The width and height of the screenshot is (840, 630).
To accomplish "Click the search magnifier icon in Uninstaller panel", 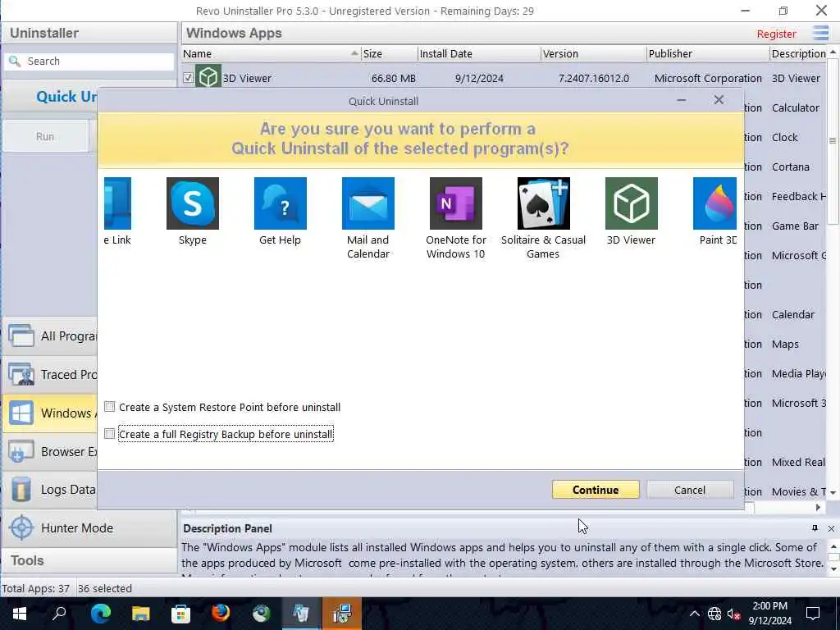I will coord(15,61).
